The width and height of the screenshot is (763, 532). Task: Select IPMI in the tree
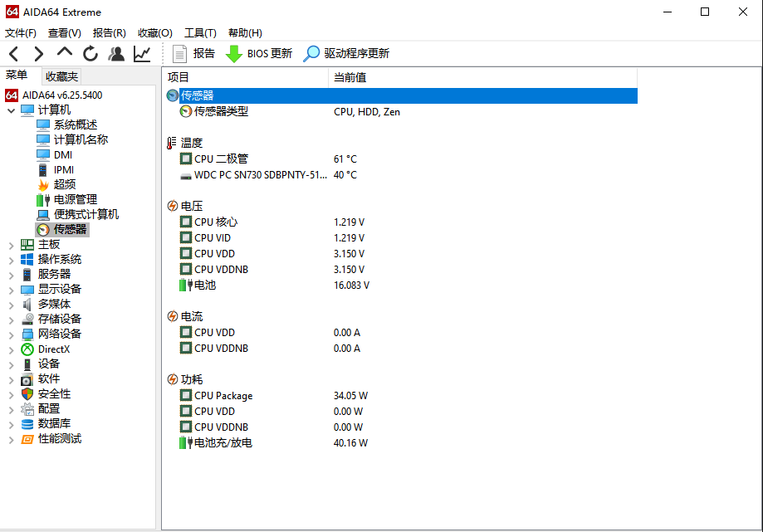point(56,169)
